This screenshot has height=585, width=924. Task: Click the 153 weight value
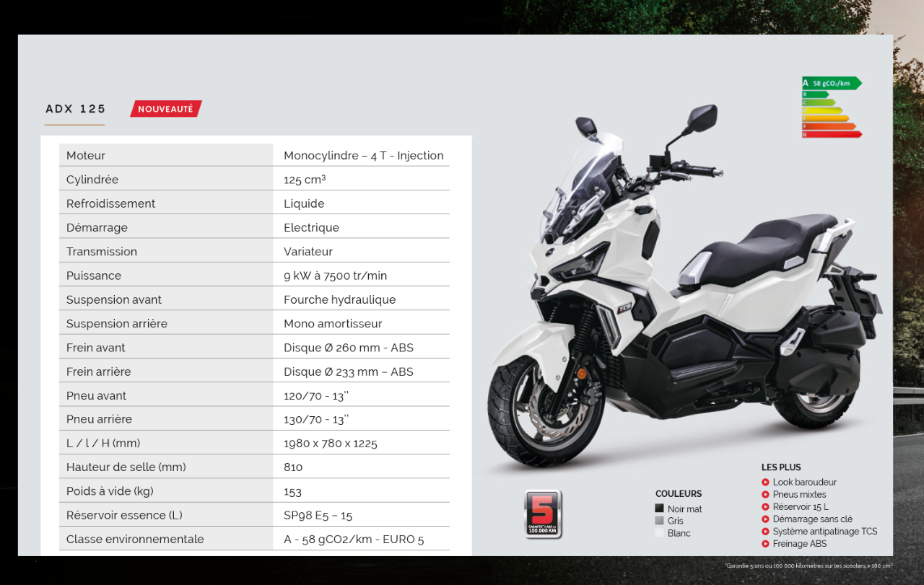pos(292,492)
